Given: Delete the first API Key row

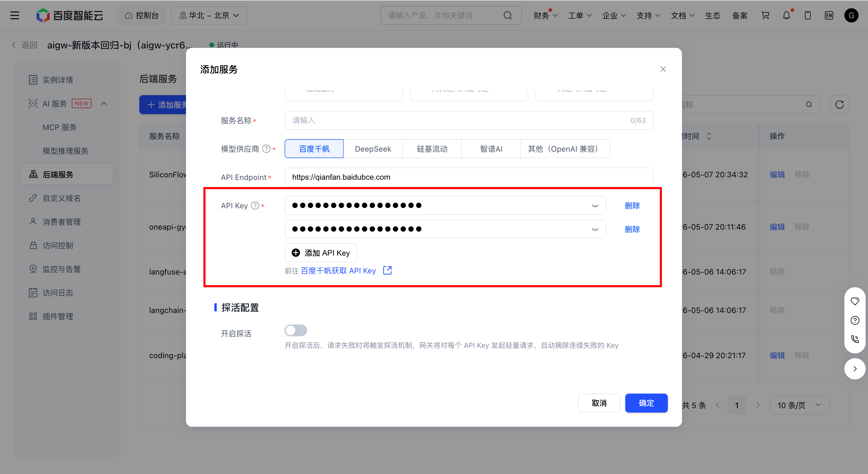Looking at the screenshot, I should tap(632, 205).
